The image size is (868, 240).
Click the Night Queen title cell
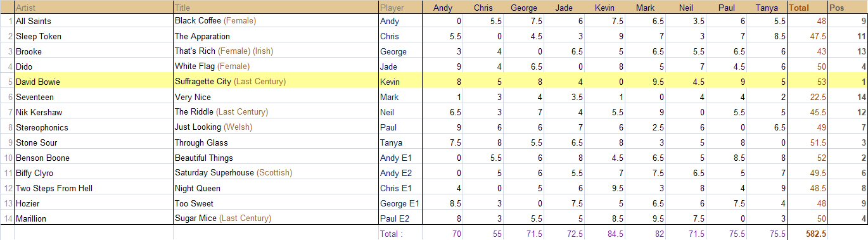276,188
